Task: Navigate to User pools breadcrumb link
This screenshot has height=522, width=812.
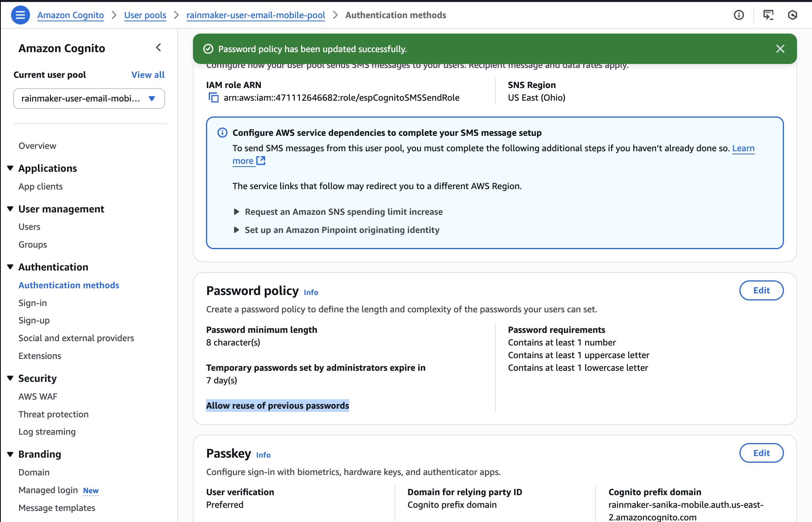Action: pyautogui.click(x=145, y=15)
